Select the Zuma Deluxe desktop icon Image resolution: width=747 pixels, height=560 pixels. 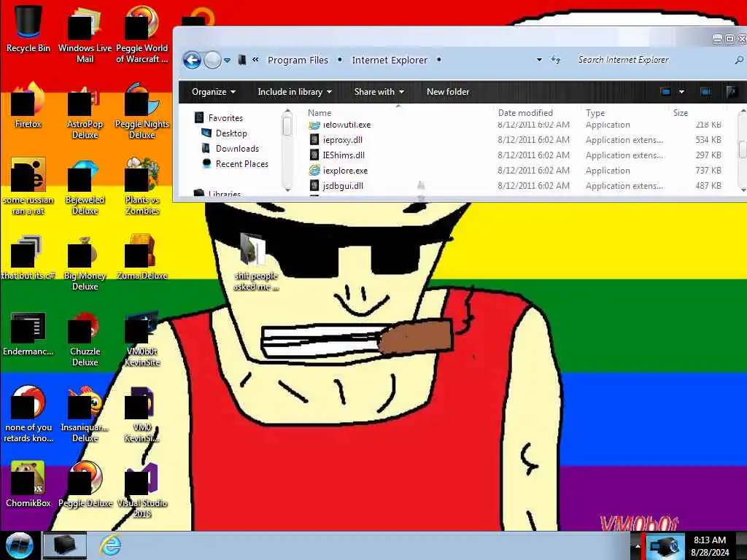[142, 256]
